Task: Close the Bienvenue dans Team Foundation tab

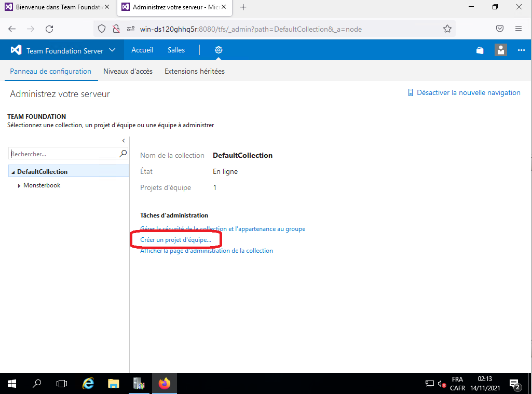Action: tap(107, 7)
